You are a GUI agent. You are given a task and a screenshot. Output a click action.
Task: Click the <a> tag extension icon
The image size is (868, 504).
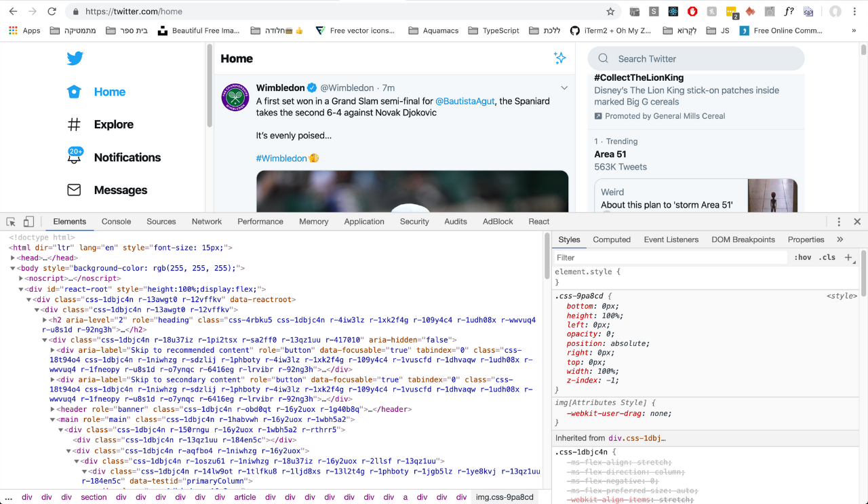click(808, 12)
